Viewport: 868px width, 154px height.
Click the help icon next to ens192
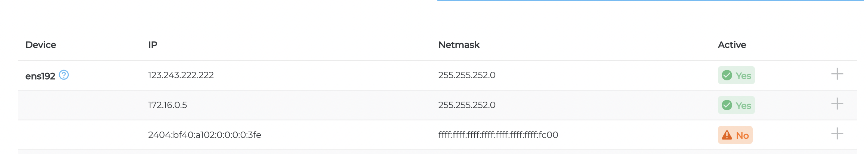tap(64, 75)
